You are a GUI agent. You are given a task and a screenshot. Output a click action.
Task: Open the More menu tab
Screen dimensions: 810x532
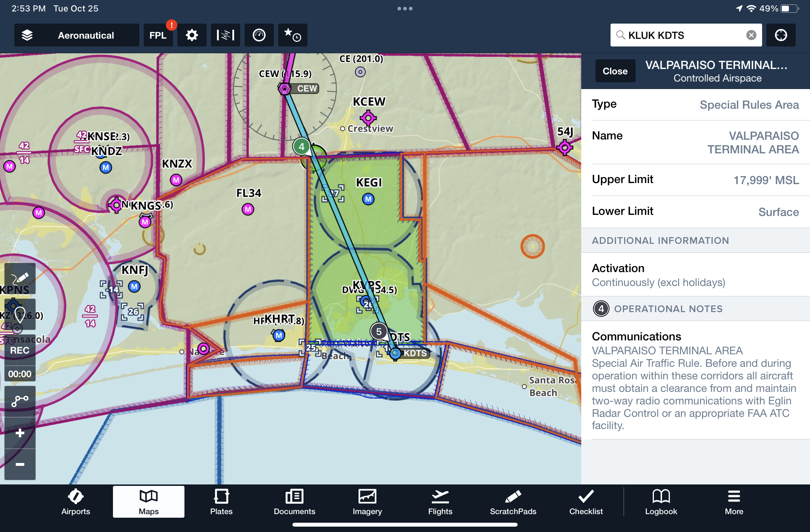click(734, 502)
